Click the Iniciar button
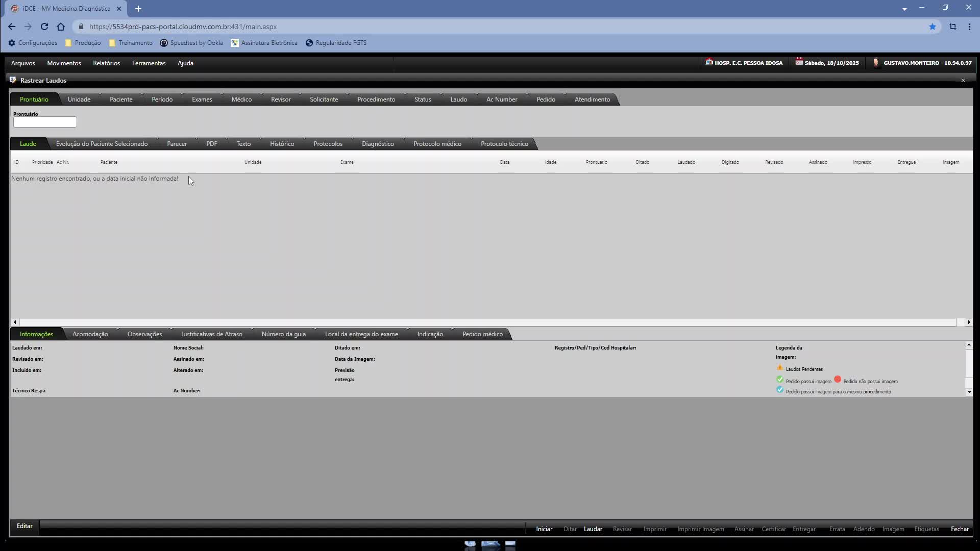The height and width of the screenshot is (551, 980). [x=544, y=529]
